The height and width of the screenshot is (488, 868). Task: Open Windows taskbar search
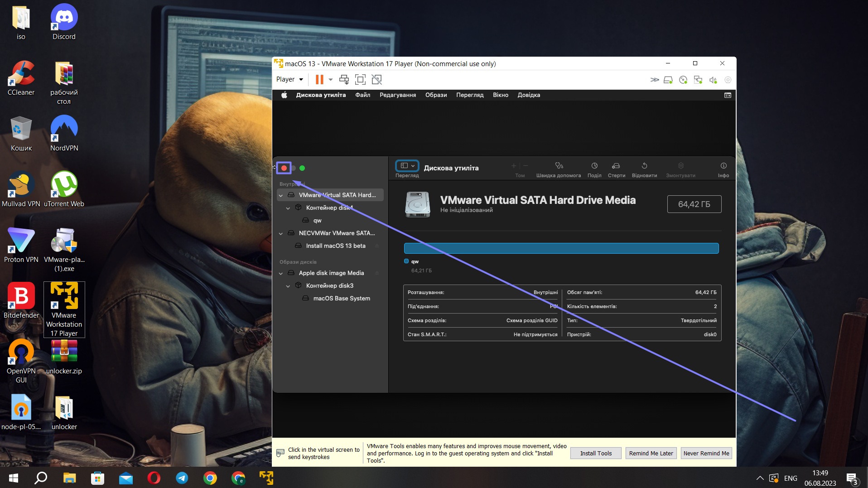coord(41,478)
